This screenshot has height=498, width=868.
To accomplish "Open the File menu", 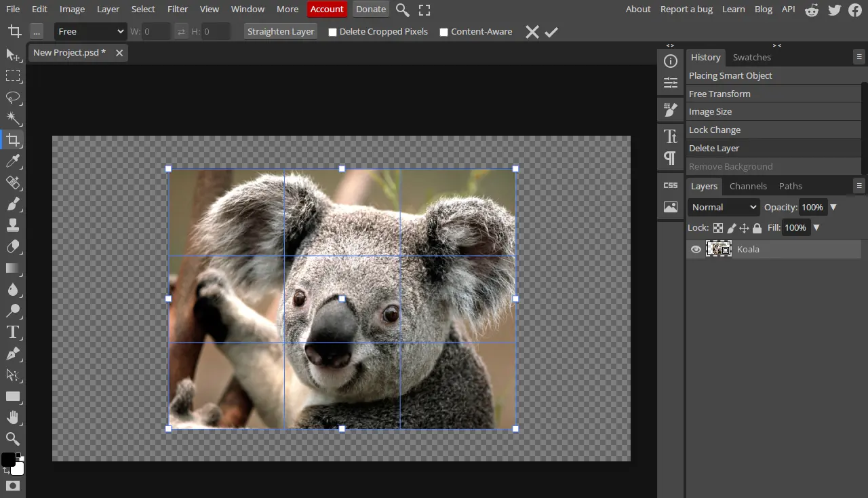I will (x=13, y=9).
